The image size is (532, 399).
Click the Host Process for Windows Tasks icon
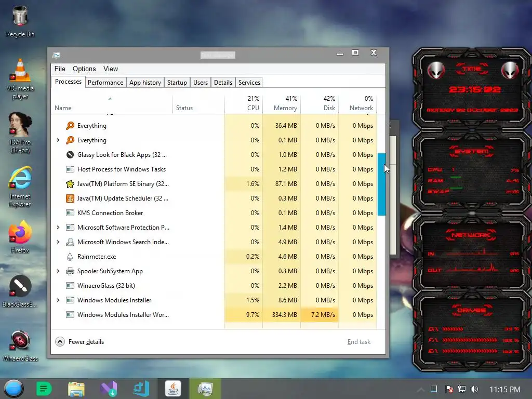tap(70, 169)
